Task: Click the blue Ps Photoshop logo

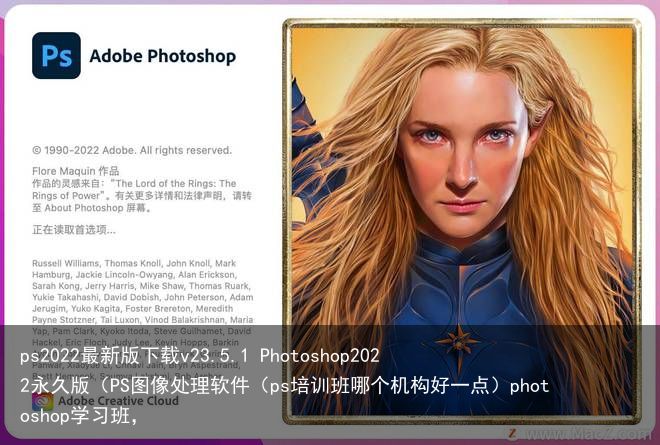Action: pyautogui.click(x=56, y=56)
